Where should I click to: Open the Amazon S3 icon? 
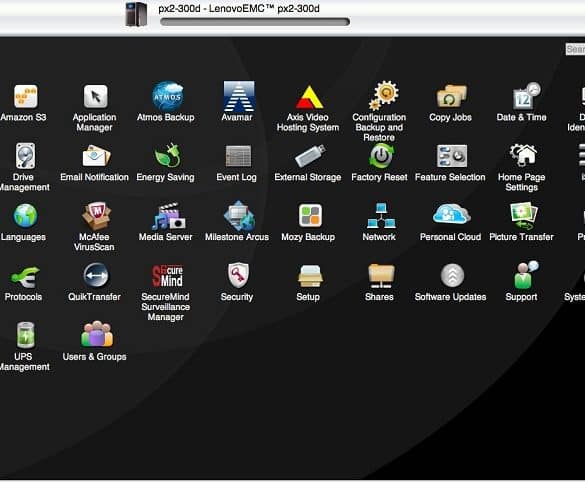click(x=25, y=96)
